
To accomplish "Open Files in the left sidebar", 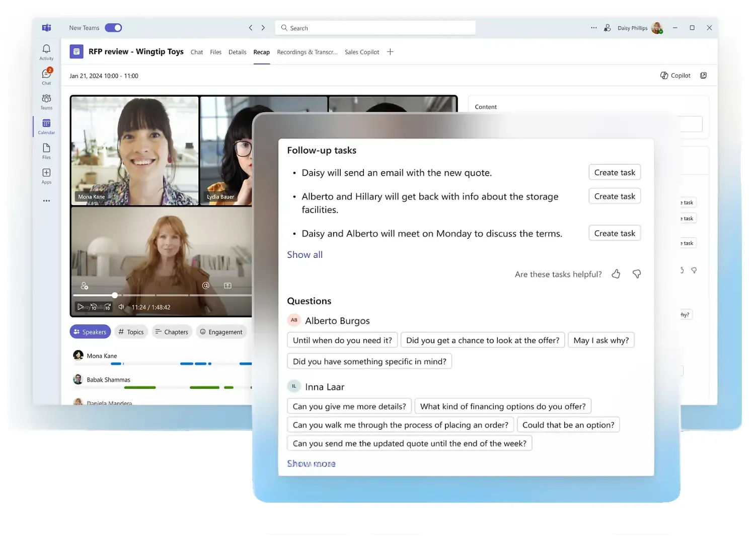I will [46, 151].
